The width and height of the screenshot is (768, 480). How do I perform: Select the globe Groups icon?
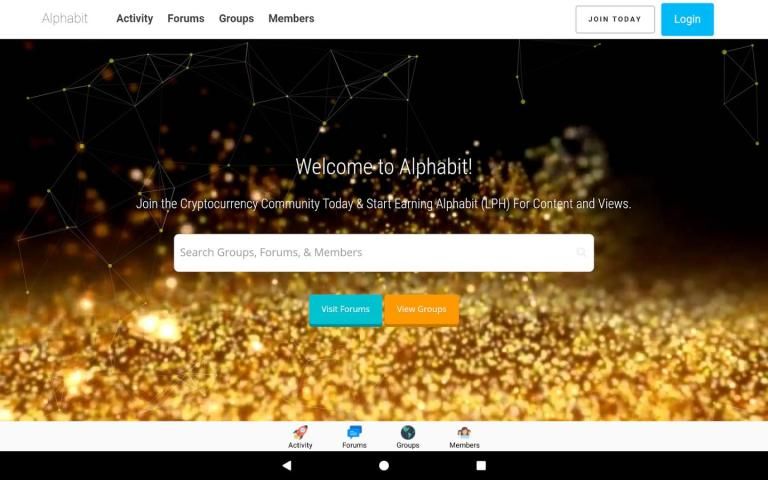coord(408,432)
